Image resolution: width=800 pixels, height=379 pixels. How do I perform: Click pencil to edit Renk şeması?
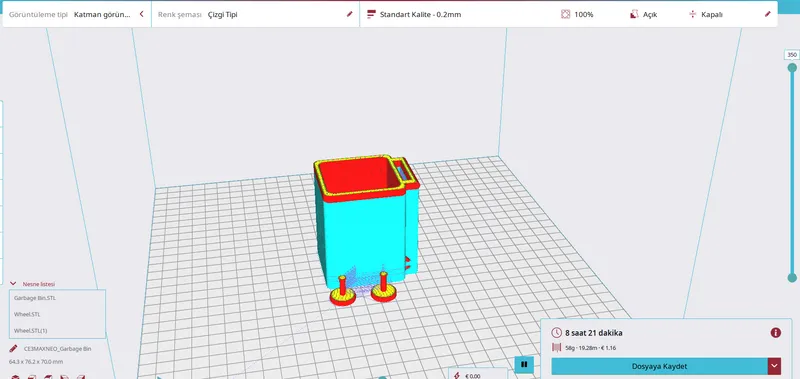(349, 14)
